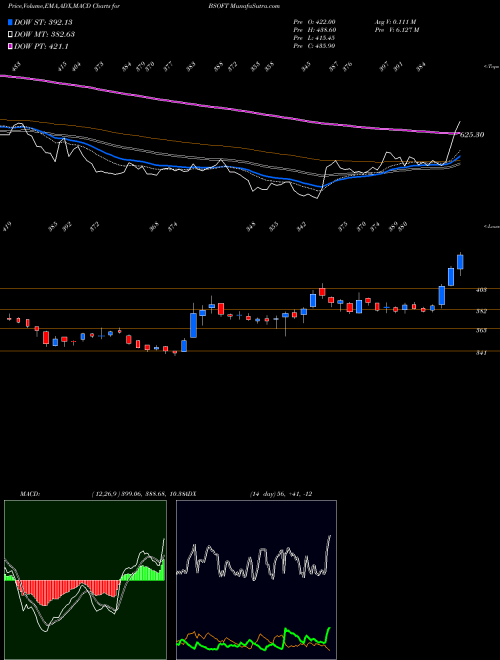Click the 625.30 label on the magenta line
Viewport: 500px width, 660px height.
click(x=472, y=135)
